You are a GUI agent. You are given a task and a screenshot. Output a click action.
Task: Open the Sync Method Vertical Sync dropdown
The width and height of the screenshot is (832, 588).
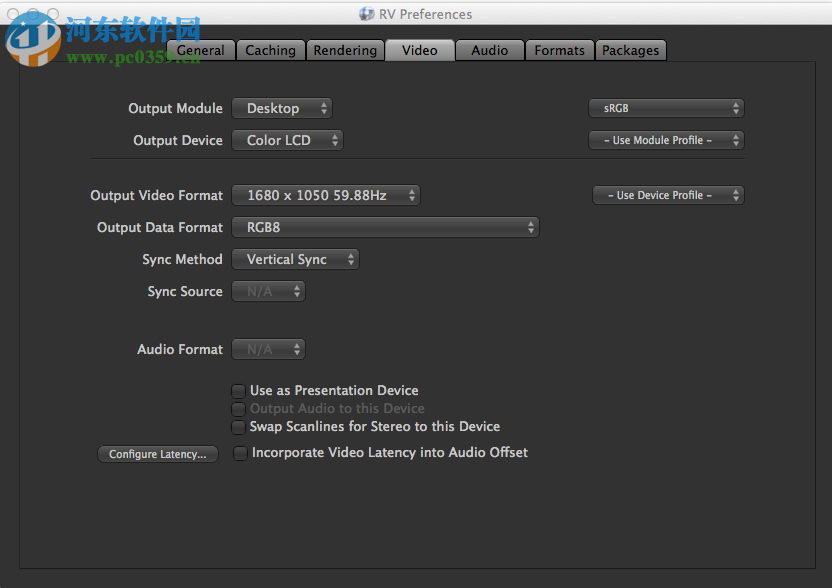(x=295, y=259)
